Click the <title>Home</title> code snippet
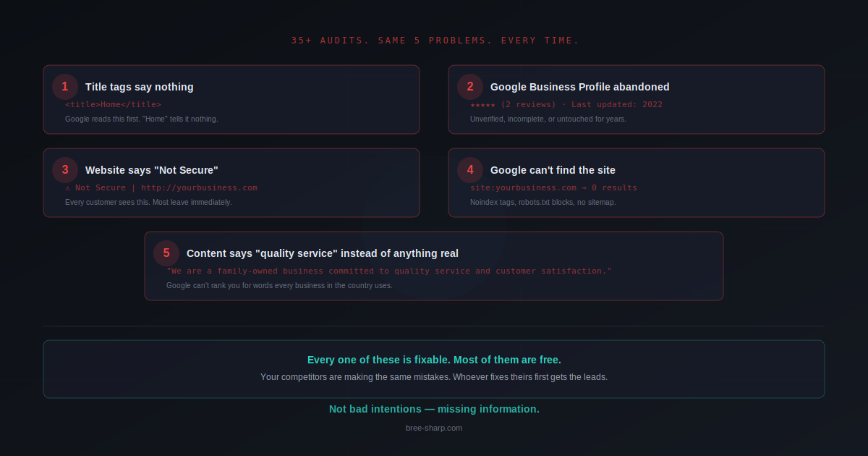The width and height of the screenshot is (868, 456). tap(113, 105)
